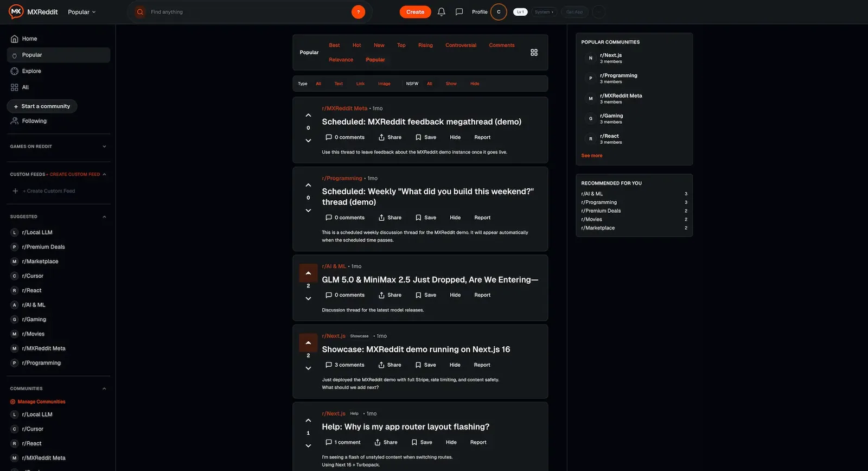Select the Top sort tab
Image resolution: width=868 pixels, height=471 pixels.
(x=401, y=46)
